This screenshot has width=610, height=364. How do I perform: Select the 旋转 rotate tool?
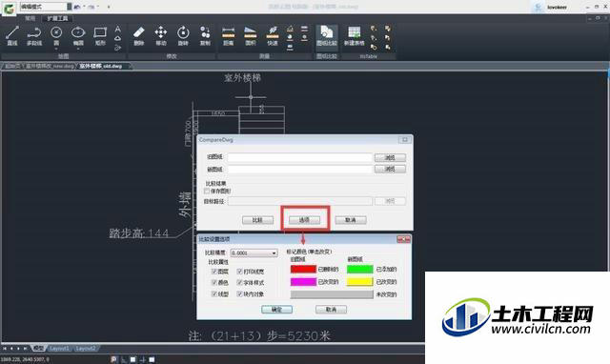(183, 36)
